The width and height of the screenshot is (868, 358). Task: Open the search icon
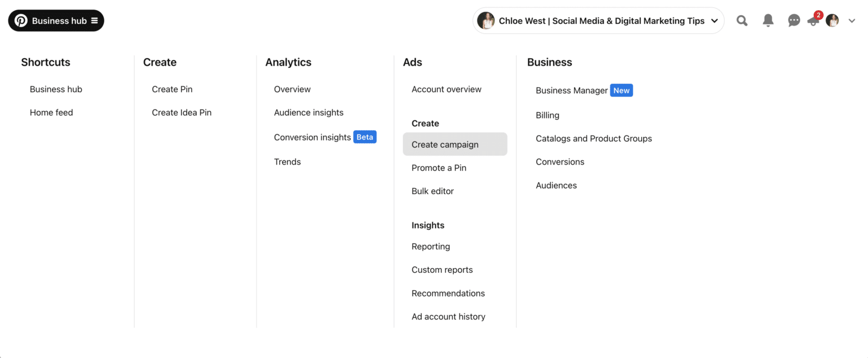point(742,20)
